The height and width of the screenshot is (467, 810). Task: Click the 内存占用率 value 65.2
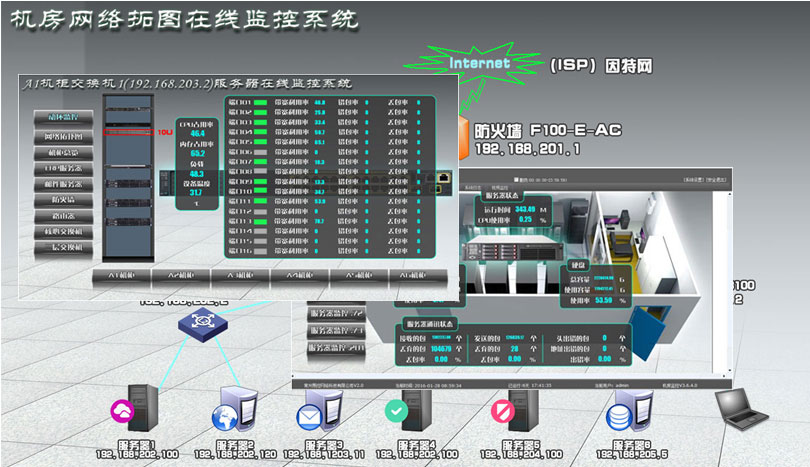coord(197,153)
